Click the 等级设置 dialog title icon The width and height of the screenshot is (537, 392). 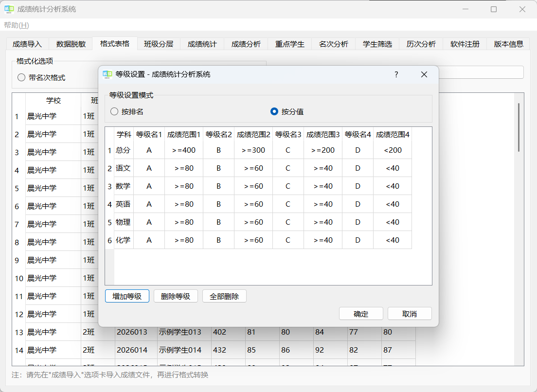coord(107,74)
